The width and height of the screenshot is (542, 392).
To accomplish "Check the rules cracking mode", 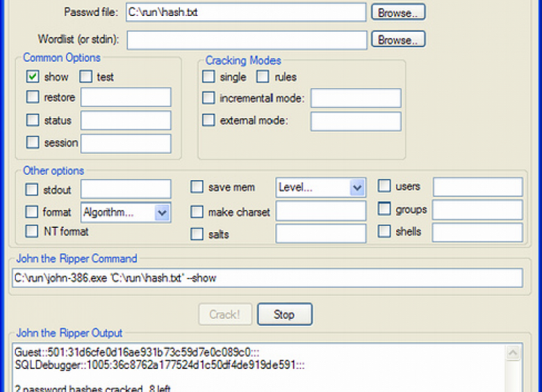I will [x=263, y=76].
